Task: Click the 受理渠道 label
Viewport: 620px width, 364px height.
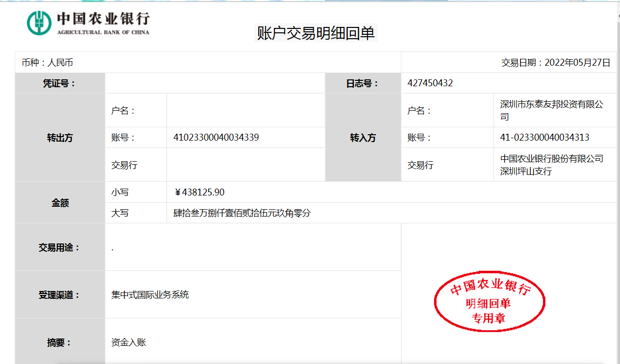Action: coord(60,295)
